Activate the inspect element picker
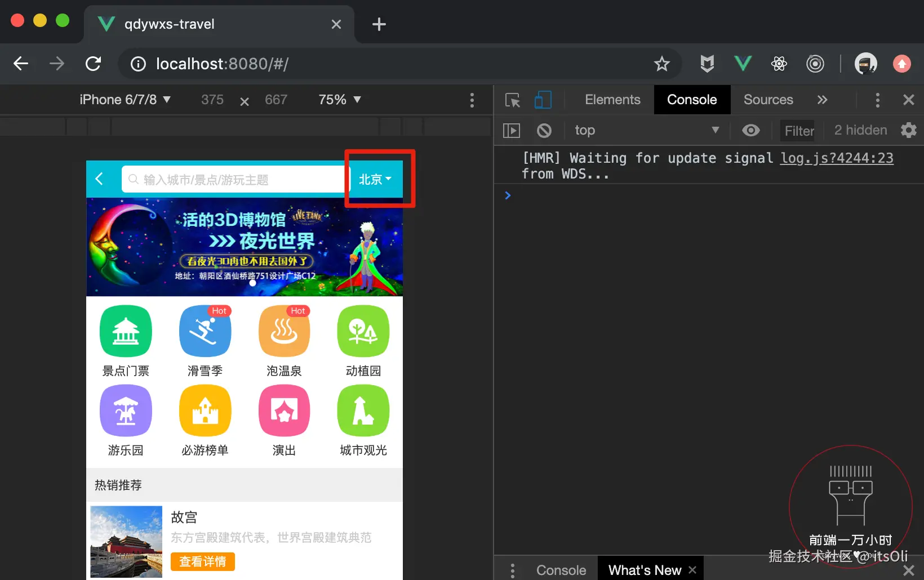Viewport: 924px width, 580px height. pyautogui.click(x=513, y=100)
